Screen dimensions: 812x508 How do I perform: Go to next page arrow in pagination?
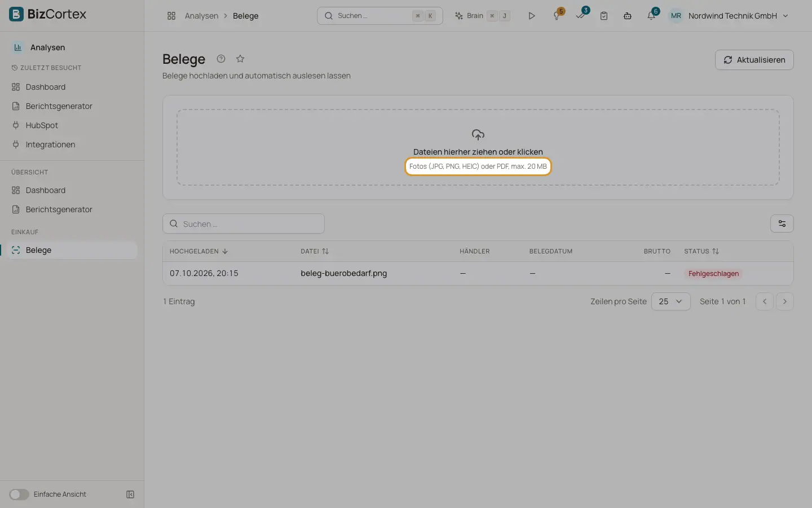[785, 301]
